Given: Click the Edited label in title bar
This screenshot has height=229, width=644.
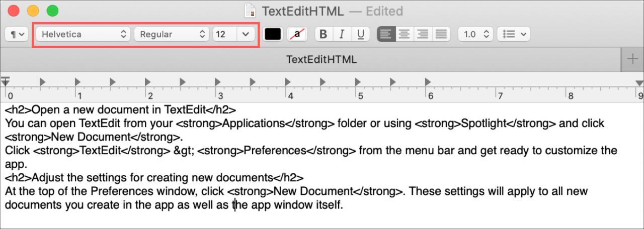Looking at the screenshot, I should click(384, 11).
